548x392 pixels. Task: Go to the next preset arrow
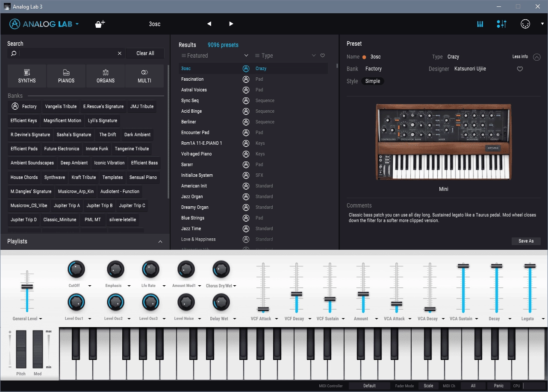pos(231,24)
